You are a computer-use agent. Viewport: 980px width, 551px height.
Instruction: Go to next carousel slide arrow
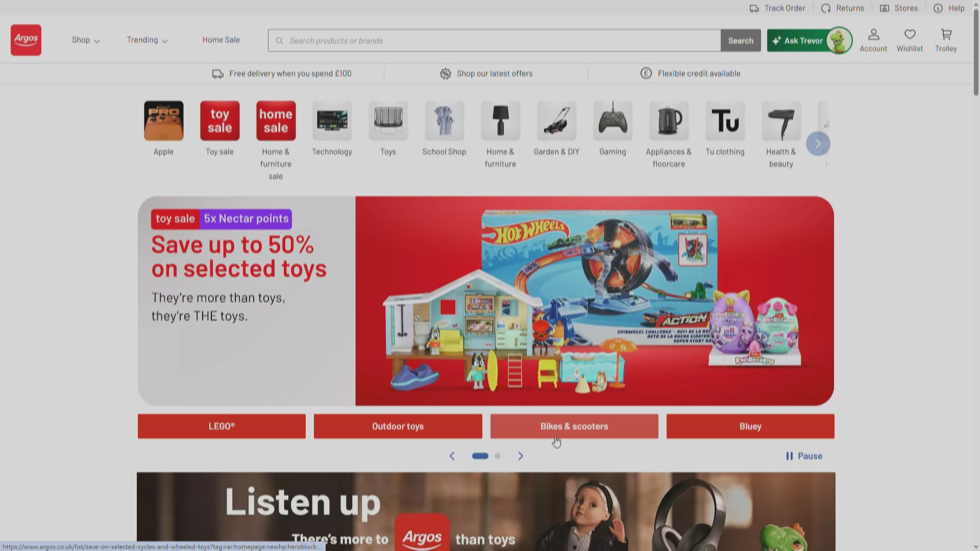(521, 456)
